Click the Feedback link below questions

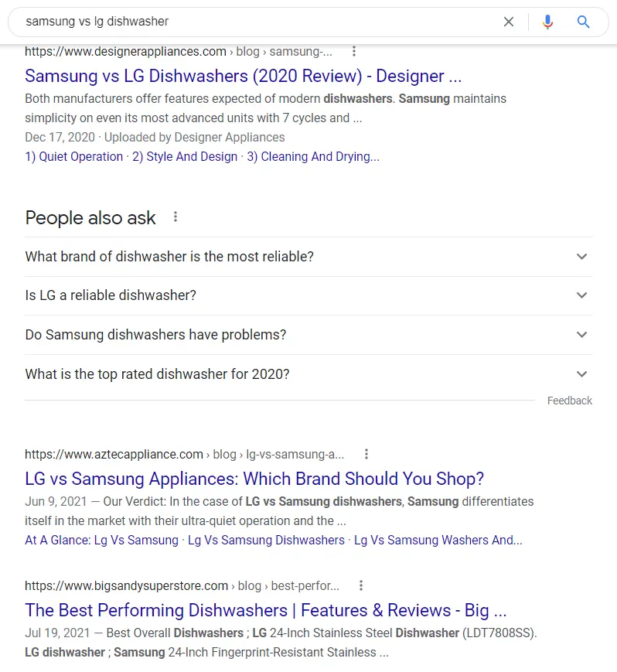[569, 401]
